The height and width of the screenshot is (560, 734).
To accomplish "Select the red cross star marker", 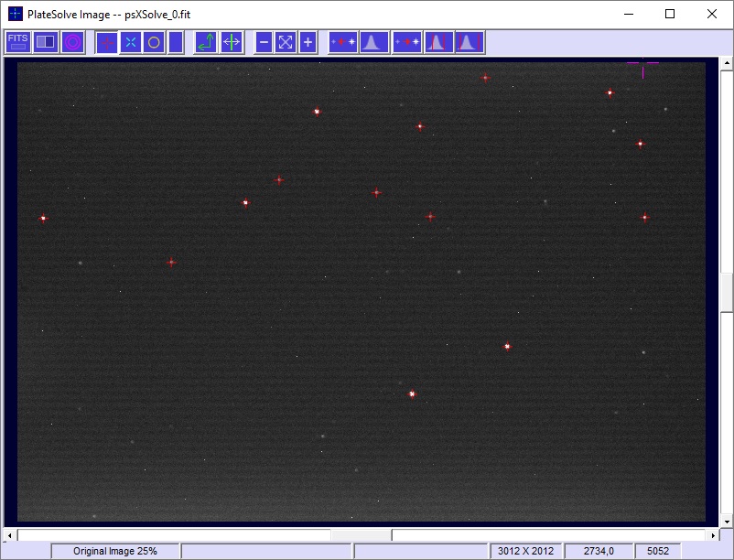I will click(107, 43).
